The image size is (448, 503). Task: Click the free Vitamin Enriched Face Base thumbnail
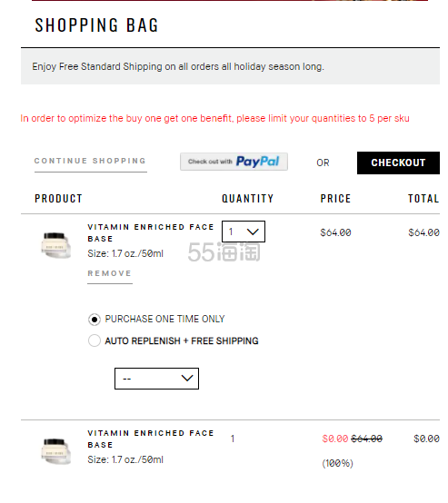(x=55, y=451)
